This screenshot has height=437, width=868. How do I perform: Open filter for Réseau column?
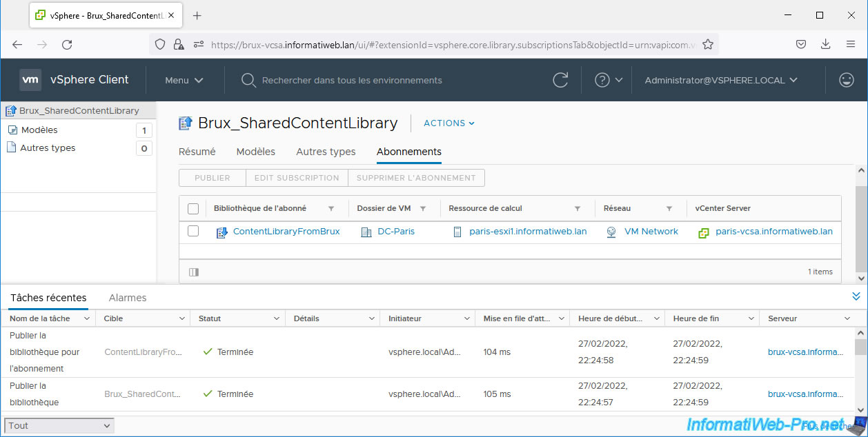pos(669,208)
